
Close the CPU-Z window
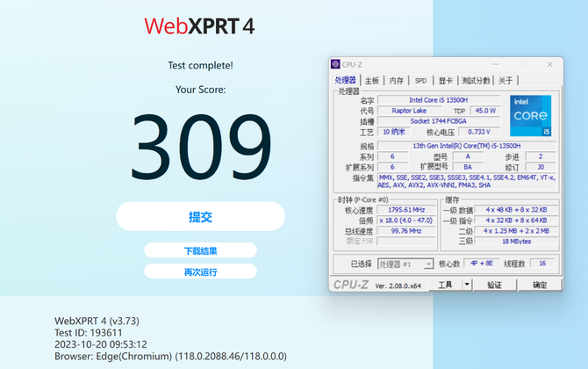coord(549,64)
